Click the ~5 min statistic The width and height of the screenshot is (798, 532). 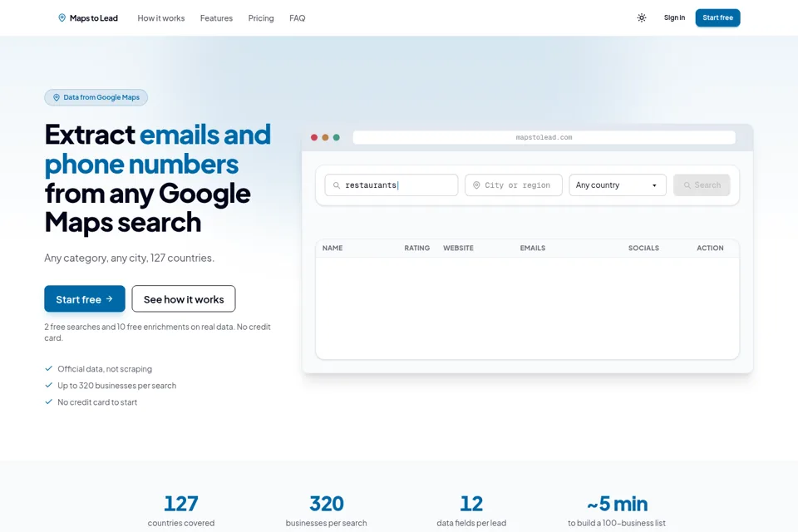click(x=617, y=510)
